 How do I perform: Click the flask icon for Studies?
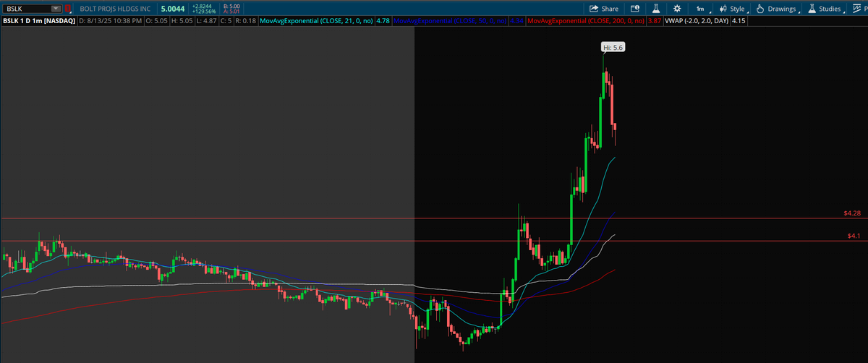tap(812, 9)
